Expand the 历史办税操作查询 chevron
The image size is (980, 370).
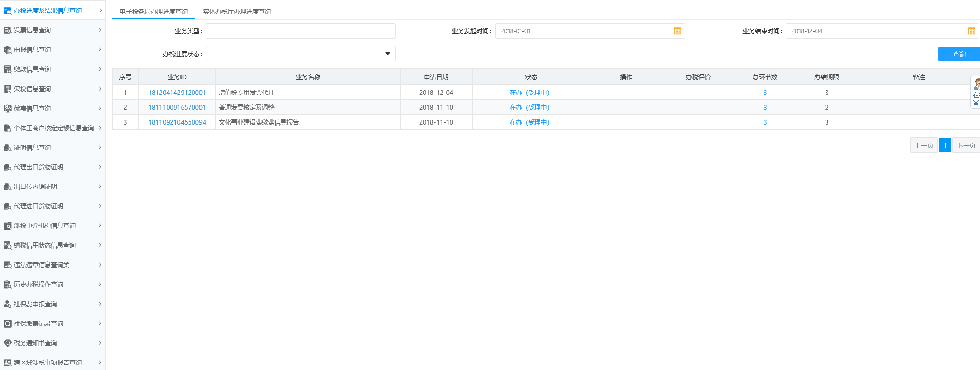point(100,285)
